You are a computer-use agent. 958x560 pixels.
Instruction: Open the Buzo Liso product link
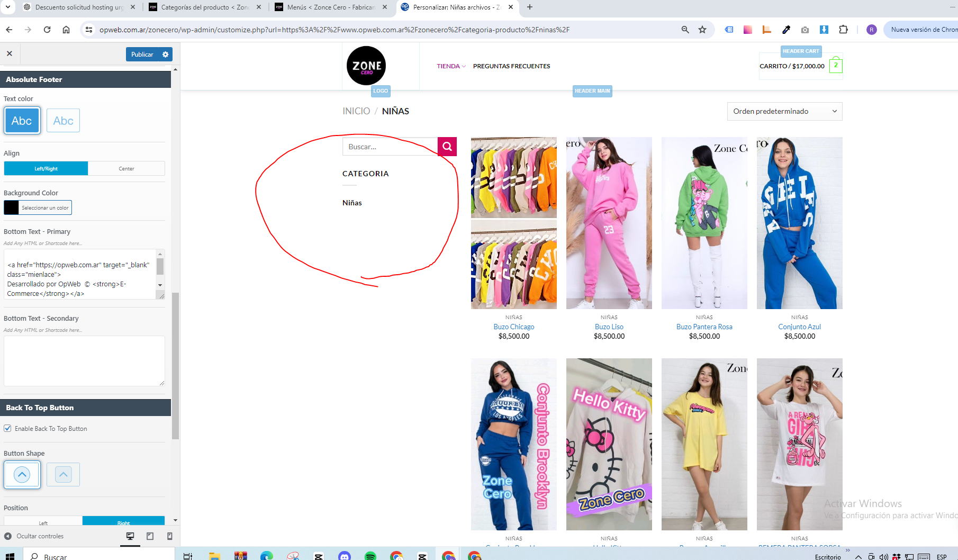(609, 327)
